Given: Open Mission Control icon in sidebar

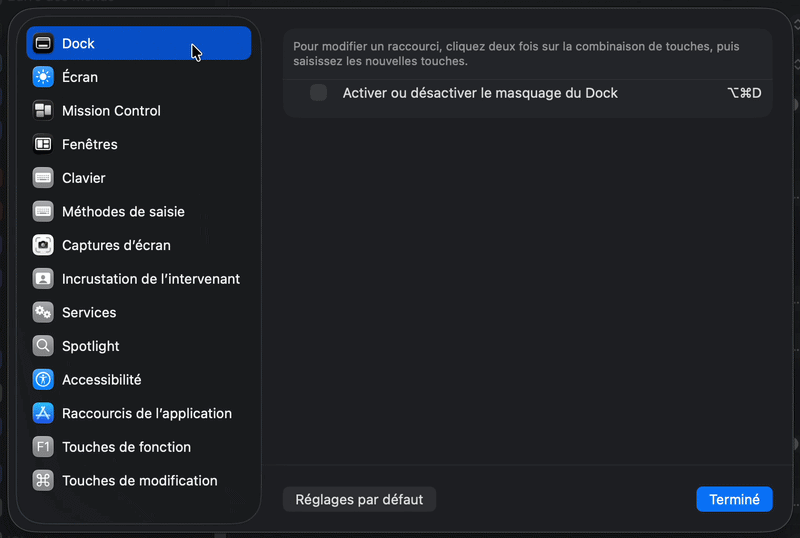Looking at the screenshot, I should coord(43,111).
